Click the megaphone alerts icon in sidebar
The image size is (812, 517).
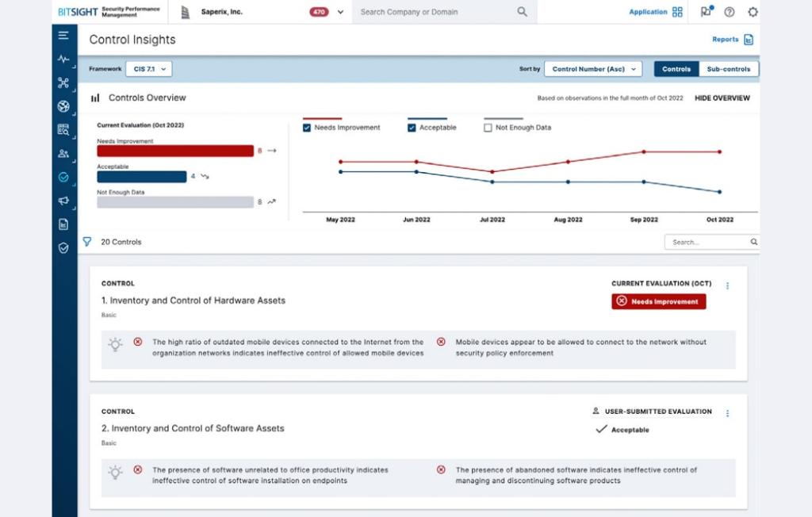[x=64, y=201]
